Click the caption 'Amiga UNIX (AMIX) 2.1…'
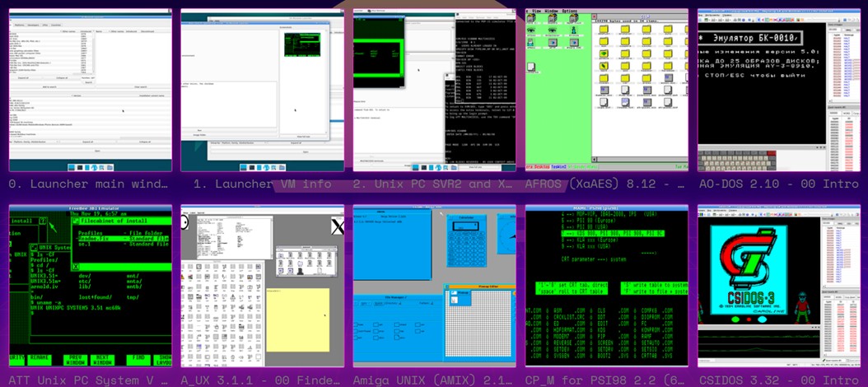868x387 pixels. pos(435,380)
